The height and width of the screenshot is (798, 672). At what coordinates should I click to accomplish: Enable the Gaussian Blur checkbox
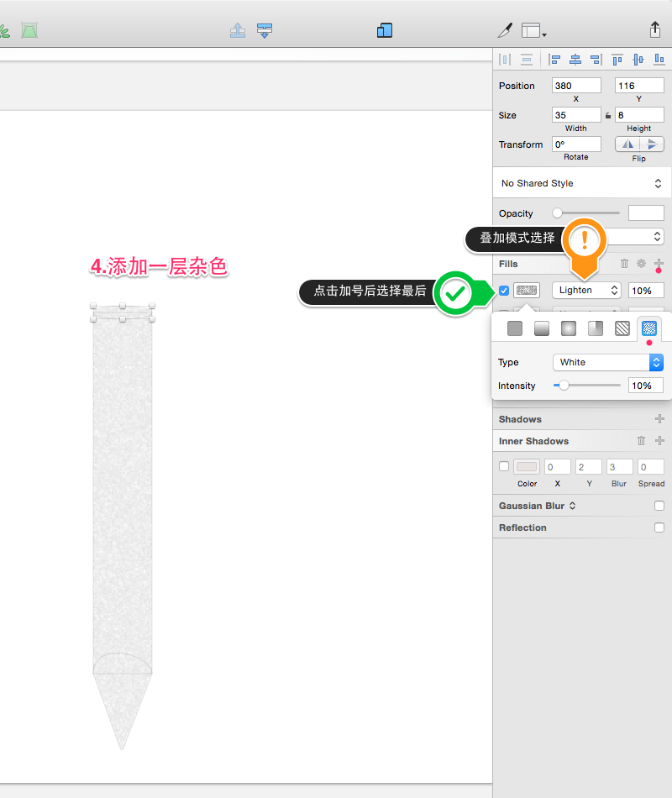pos(659,506)
